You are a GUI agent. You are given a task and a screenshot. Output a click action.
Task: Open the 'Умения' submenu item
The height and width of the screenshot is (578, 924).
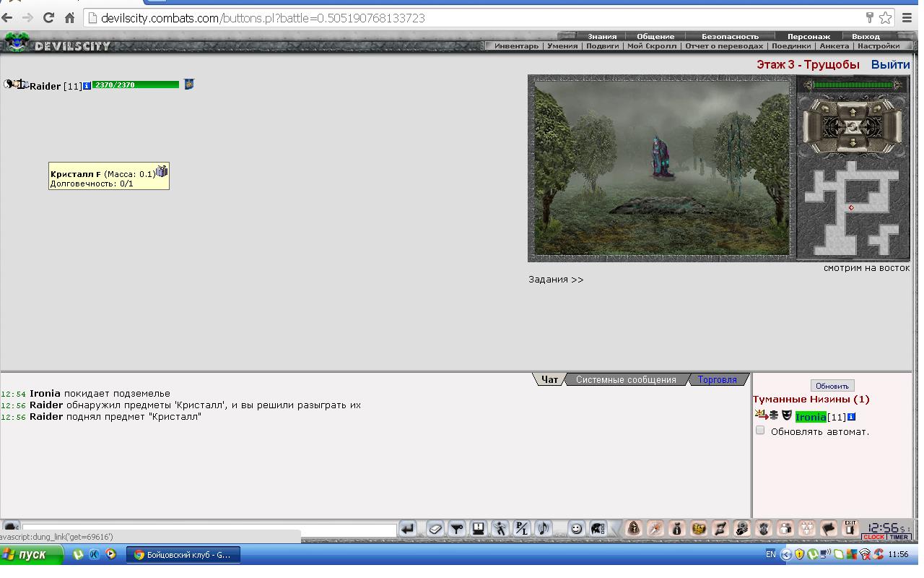(x=562, y=46)
